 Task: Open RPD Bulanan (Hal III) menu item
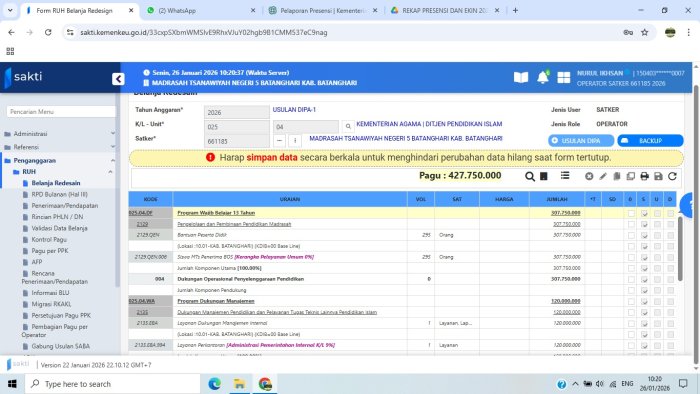(x=59, y=195)
